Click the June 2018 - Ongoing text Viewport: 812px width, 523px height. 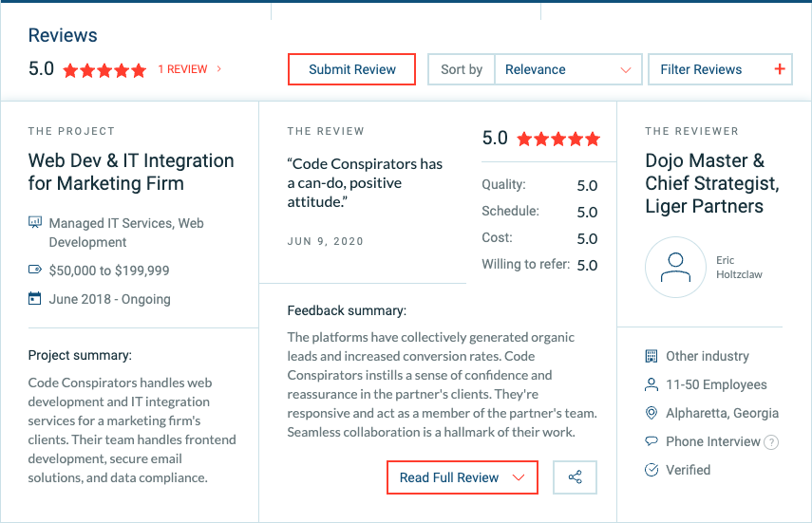(x=110, y=299)
